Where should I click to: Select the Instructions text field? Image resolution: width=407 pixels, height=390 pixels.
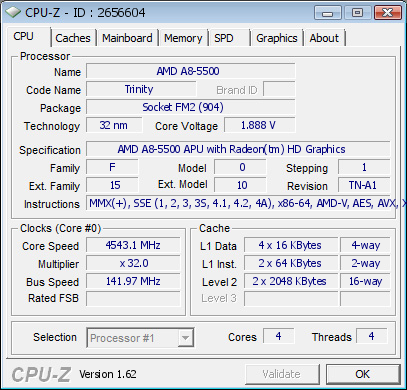(238, 203)
